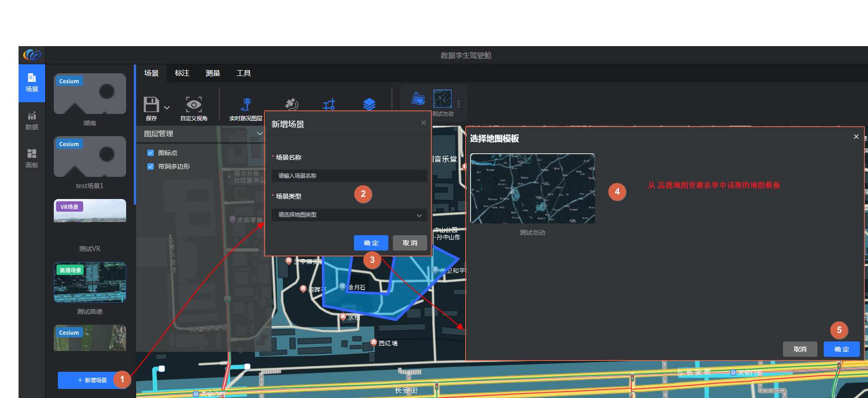Image resolution: width=868 pixels, height=398 pixels.
Task: Expand the save options dropdown arrow
Action: coord(167,108)
